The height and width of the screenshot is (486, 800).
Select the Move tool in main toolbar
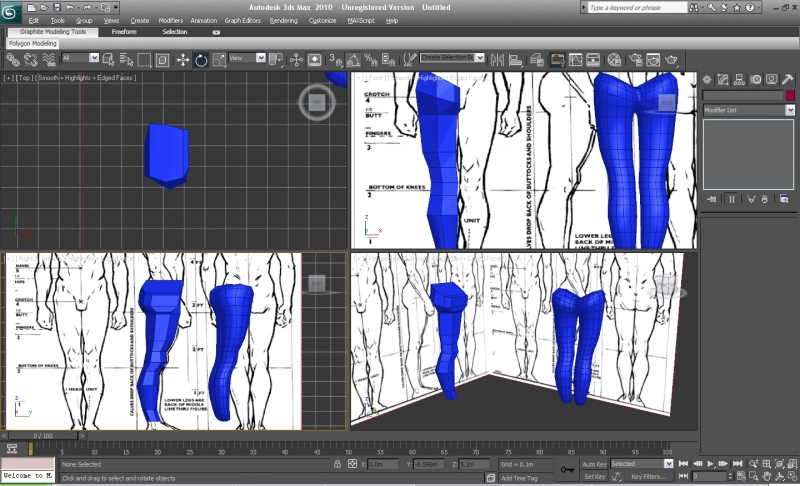183,60
